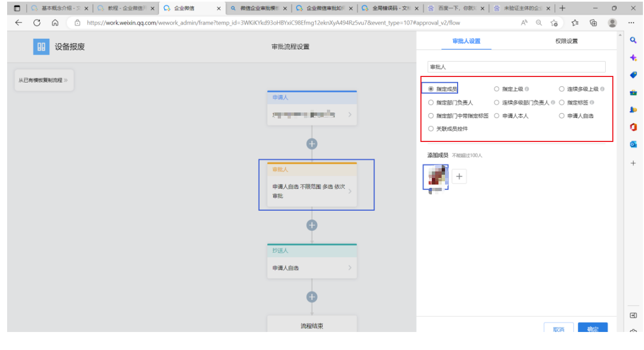Open Microsoft 365 in sidebar
644x350 pixels.
tap(633, 127)
